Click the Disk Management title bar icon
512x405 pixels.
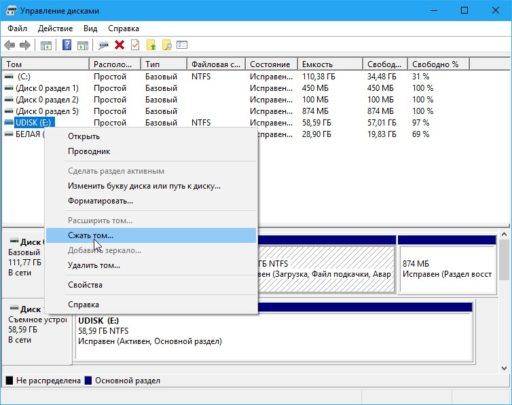(11, 11)
